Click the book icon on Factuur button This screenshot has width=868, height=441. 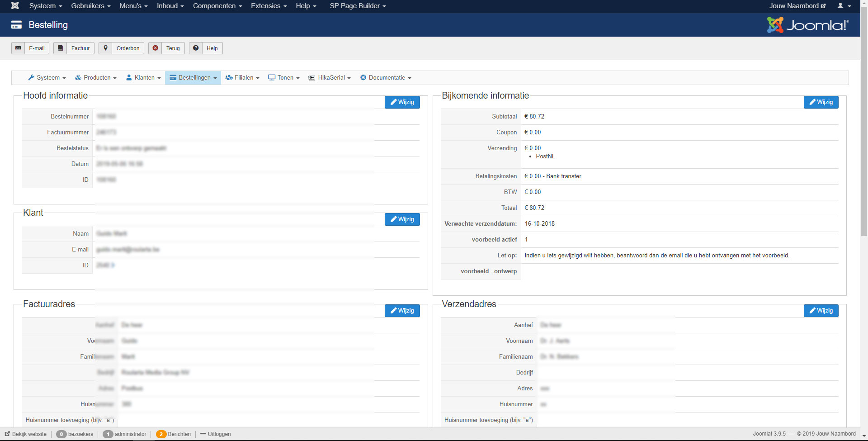[x=60, y=48]
